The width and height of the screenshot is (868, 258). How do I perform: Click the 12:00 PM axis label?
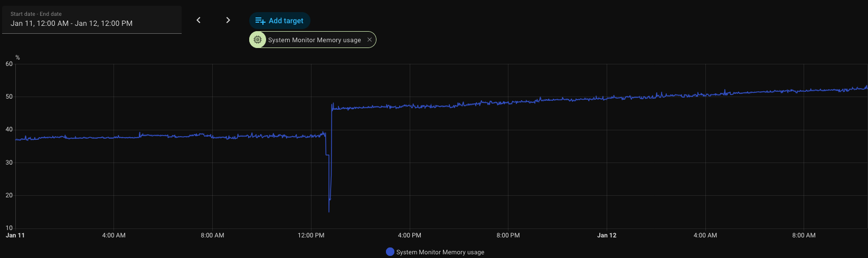311,235
